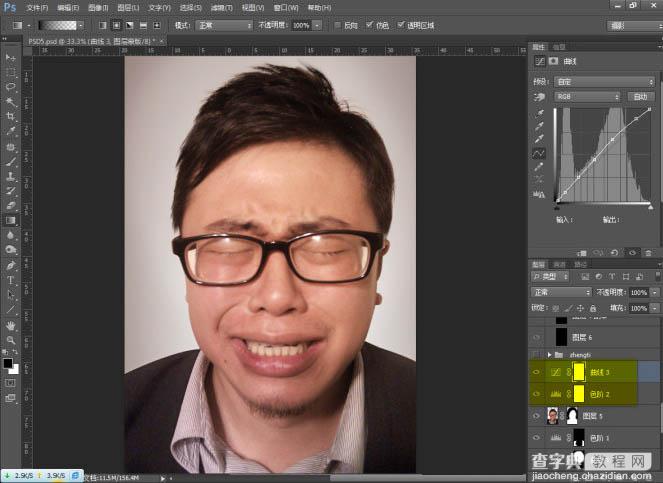Select the Zoom tool

pos(11,340)
